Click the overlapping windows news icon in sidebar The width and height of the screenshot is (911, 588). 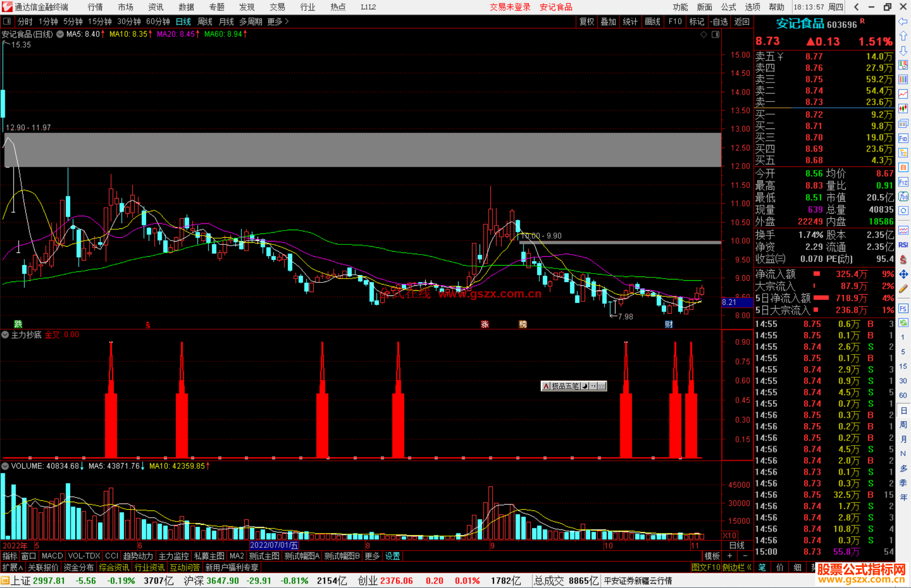click(903, 124)
